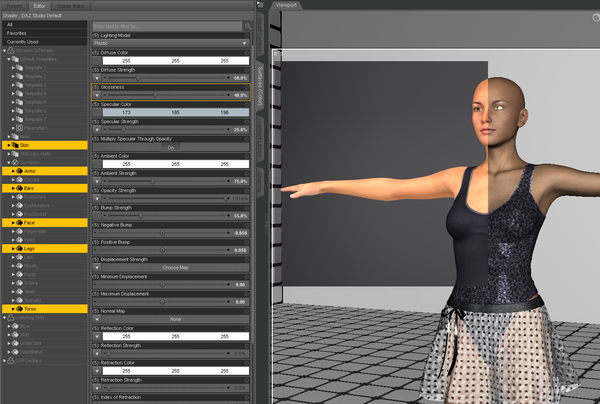The height and width of the screenshot is (404, 600).
Task: Open Lighting Model property settings gear icon
Action: pos(247,36)
